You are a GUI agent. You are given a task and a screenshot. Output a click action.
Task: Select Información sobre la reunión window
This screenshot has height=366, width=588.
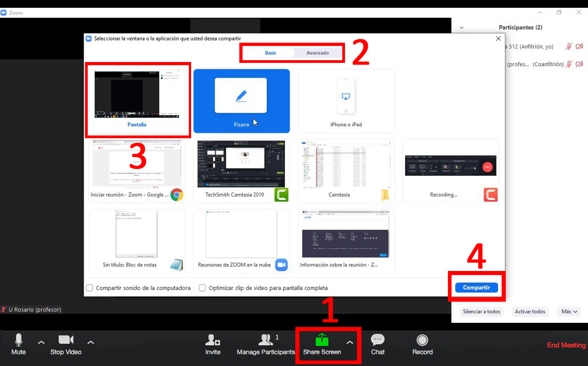(346, 241)
